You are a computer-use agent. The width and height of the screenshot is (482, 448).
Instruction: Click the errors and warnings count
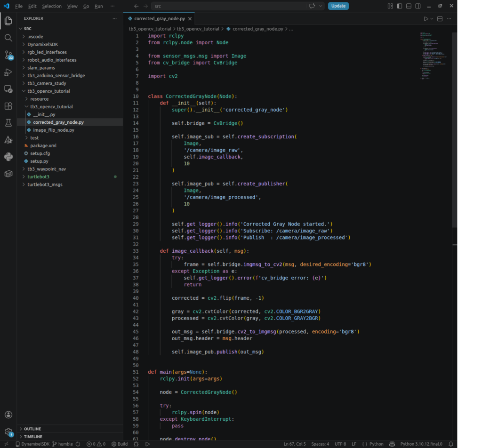[x=96, y=444]
